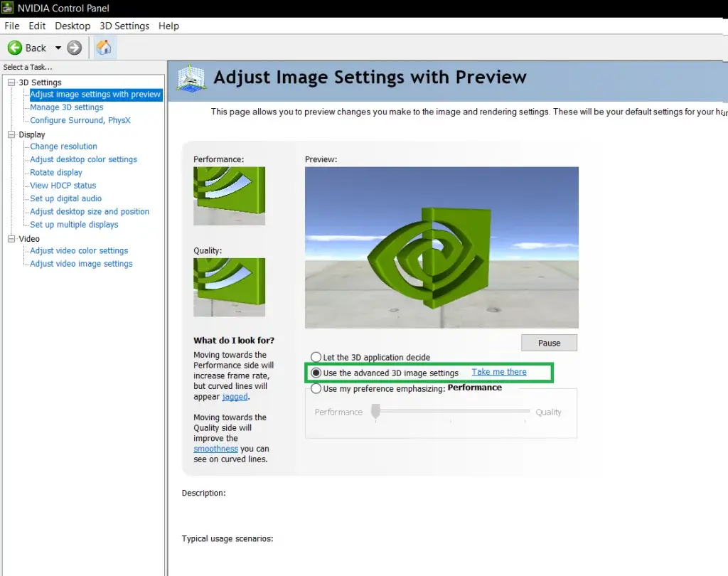The image size is (728, 576).
Task: Click the Forward arrow icon
Action: 74,48
